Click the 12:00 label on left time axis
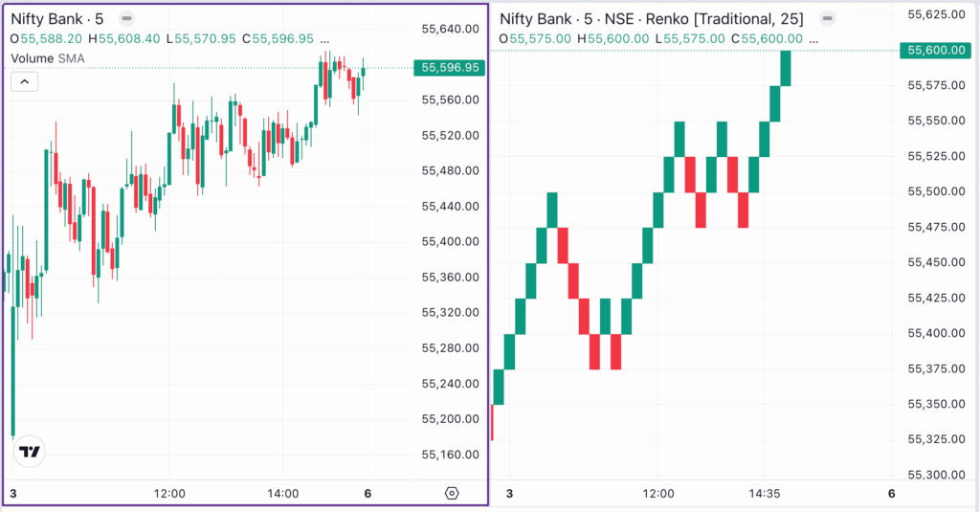This screenshot has height=512, width=980. pos(168,493)
